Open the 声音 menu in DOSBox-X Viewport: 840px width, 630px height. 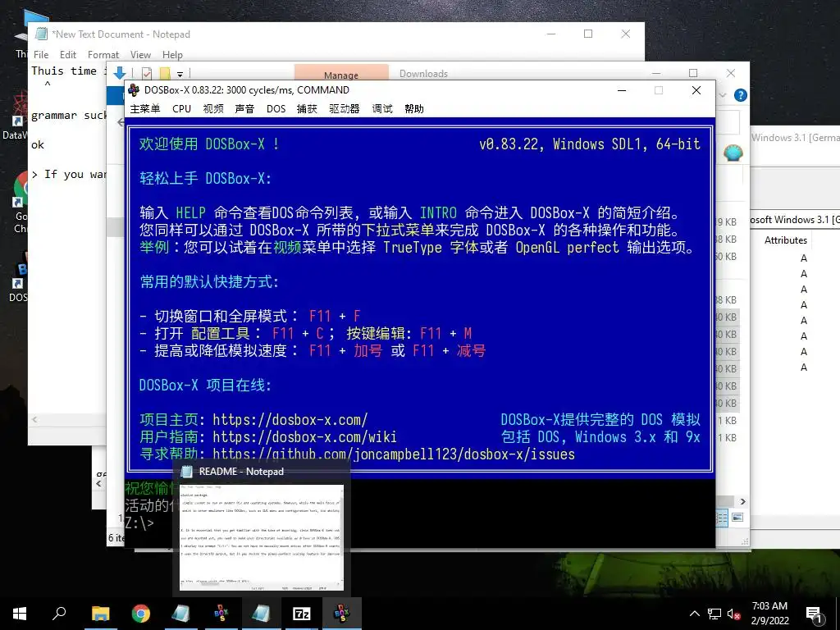tap(244, 109)
